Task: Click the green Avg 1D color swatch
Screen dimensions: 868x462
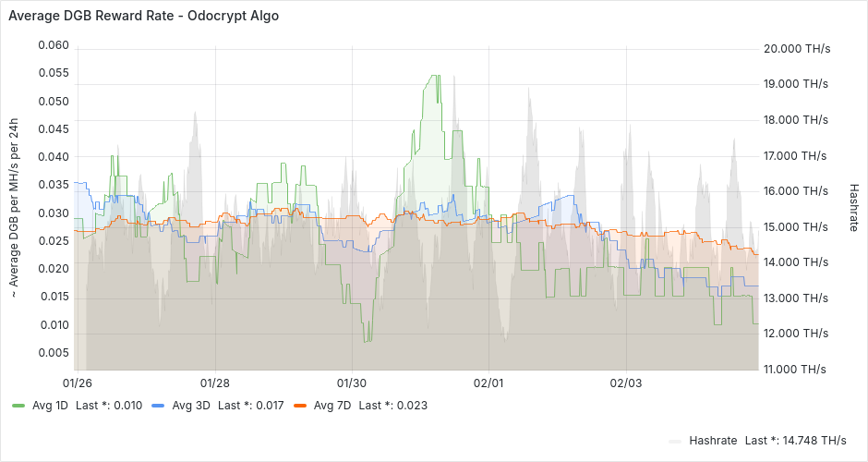Action: coord(18,406)
